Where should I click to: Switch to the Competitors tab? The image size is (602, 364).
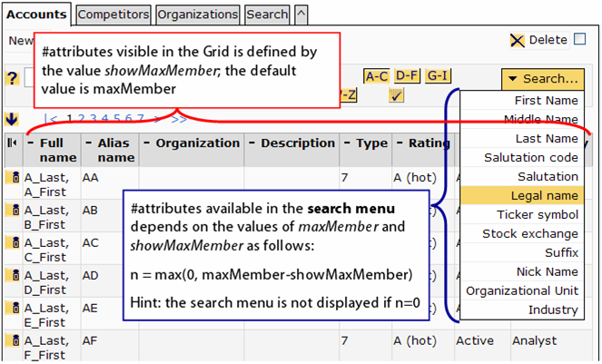(113, 15)
